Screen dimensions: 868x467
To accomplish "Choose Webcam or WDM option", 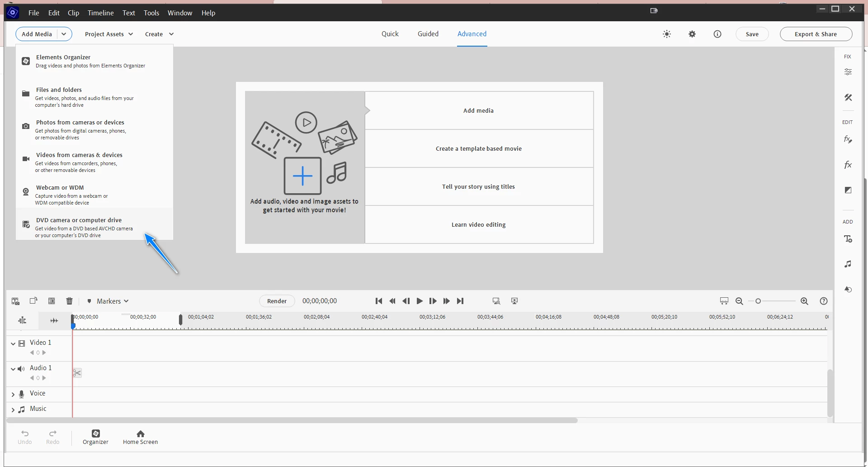I will [x=94, y=195].
